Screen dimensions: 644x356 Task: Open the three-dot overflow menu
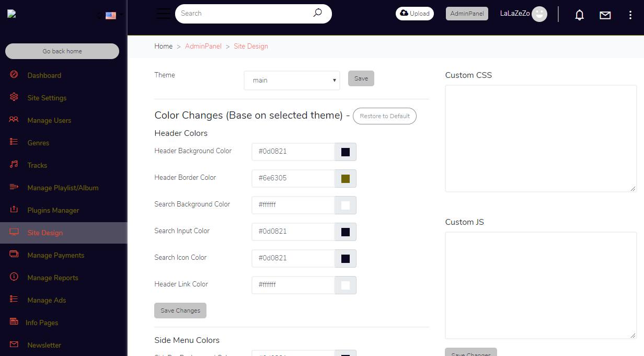[630, 14]
